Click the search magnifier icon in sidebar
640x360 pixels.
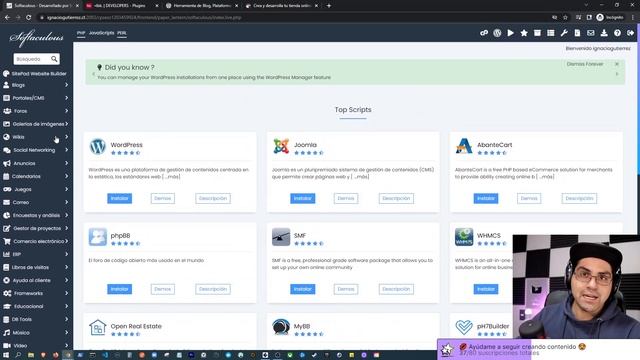pos(54,59)
